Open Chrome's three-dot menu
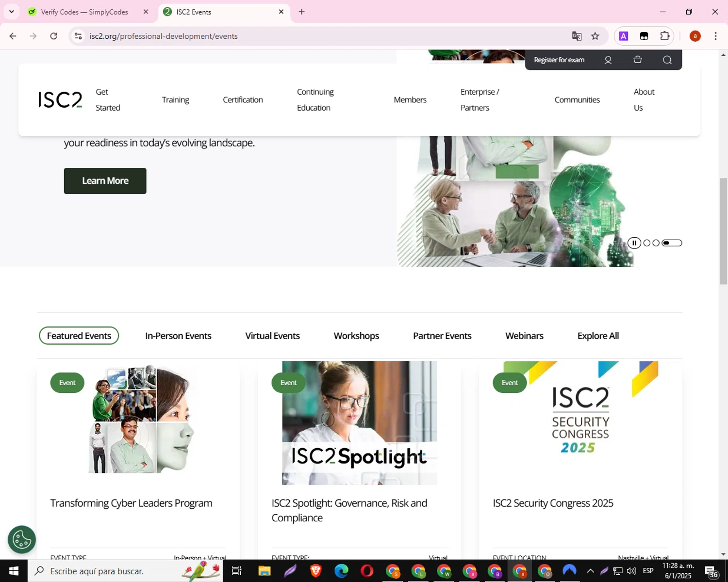 click(715, 36)
